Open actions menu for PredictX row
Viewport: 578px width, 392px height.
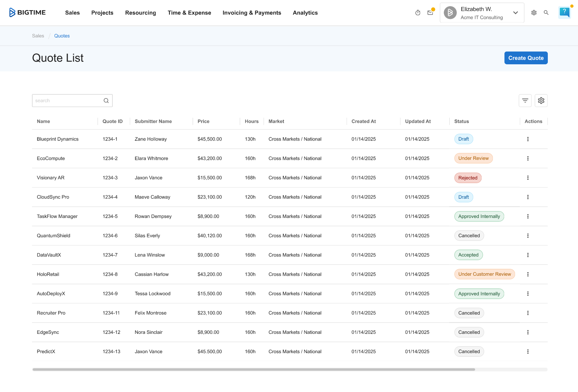(x=528, y=352)
